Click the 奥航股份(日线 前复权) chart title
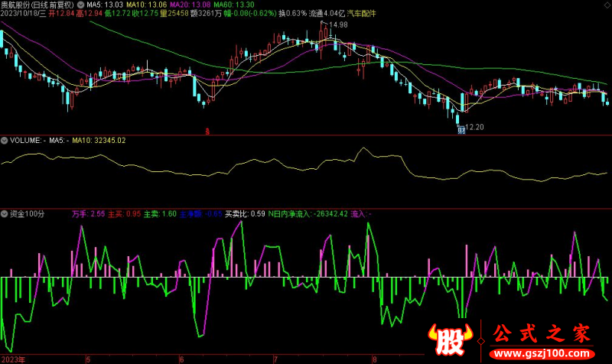The height and width of the screenshot is (364, 612). (x=38, y=4)
